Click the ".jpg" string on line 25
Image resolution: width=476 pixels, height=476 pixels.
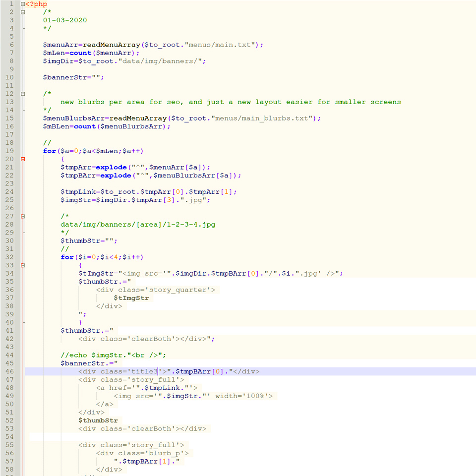pos(193,200)
